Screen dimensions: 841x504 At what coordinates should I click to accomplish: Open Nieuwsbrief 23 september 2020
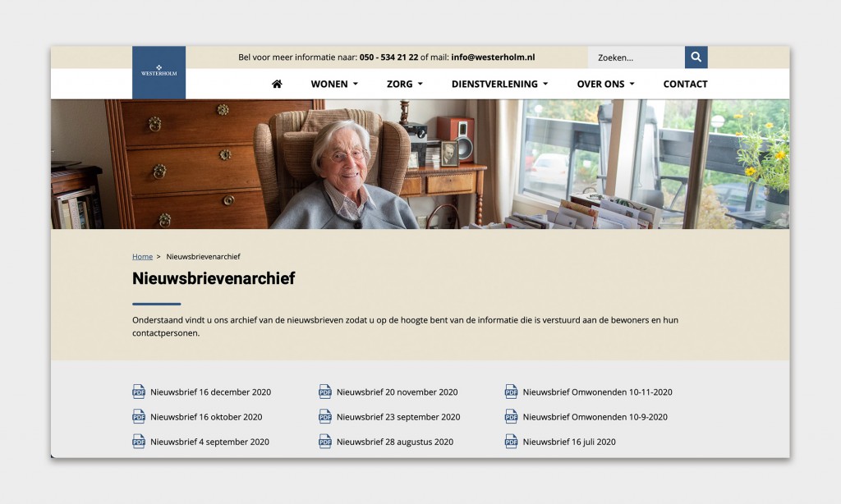[x=398, y=417]
